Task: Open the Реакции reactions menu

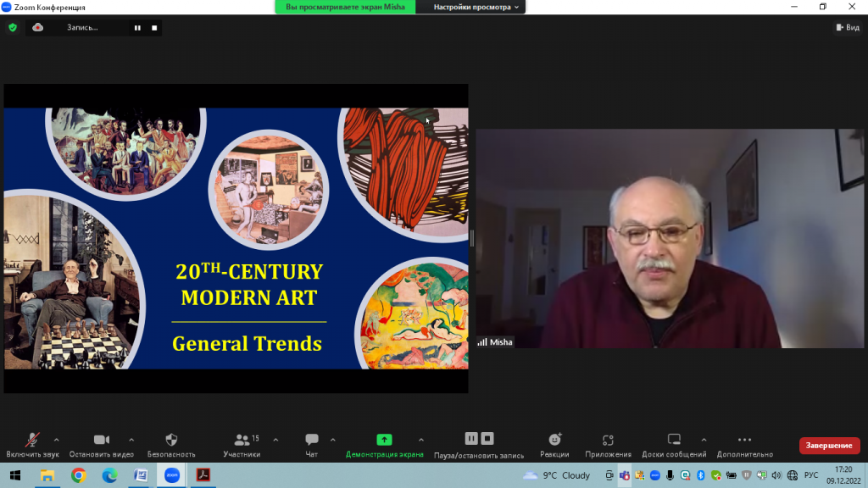Action: [x=554, y=445]
